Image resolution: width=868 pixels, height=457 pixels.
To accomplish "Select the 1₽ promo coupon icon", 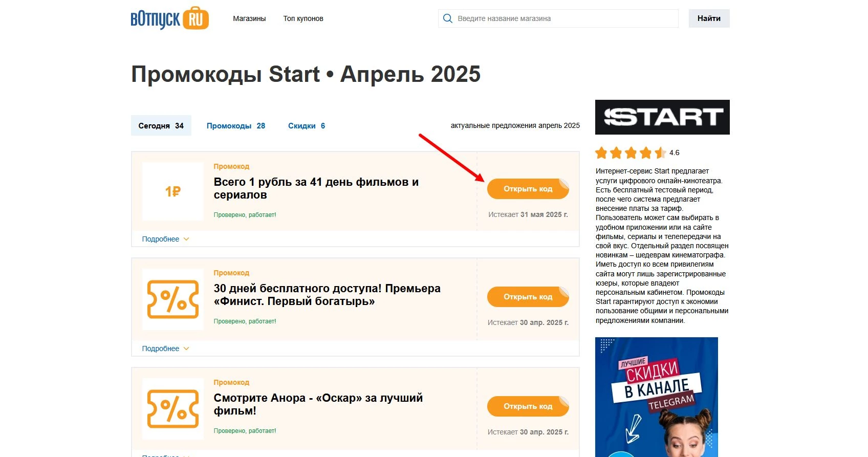I will tap(172, 191).
